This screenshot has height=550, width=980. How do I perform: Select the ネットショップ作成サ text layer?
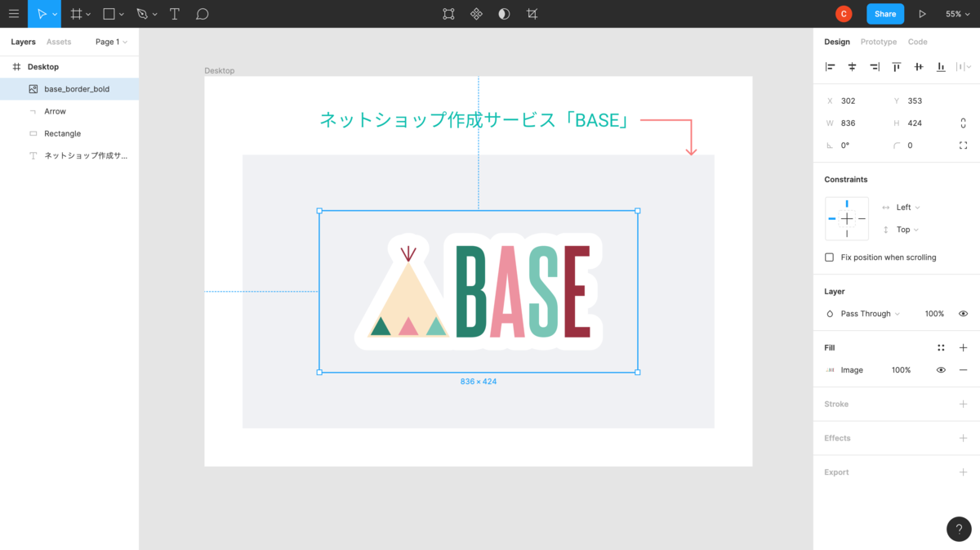coord(69,155)
